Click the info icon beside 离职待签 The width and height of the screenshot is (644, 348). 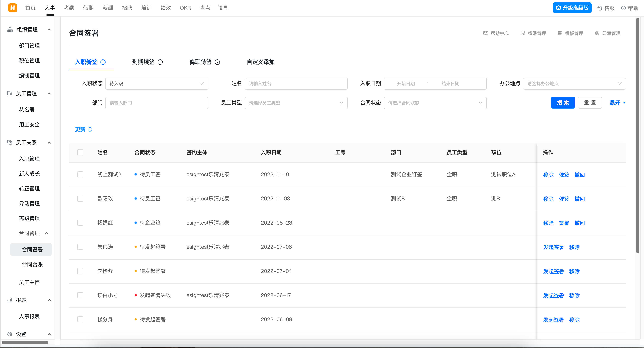tap(218, 62)
